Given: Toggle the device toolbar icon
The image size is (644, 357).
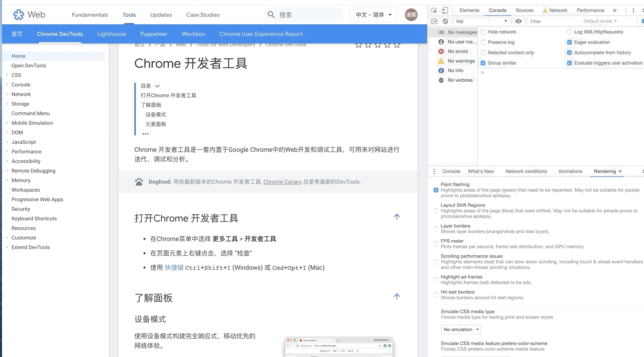Looking at the screenshot, I should click(445, 10).
